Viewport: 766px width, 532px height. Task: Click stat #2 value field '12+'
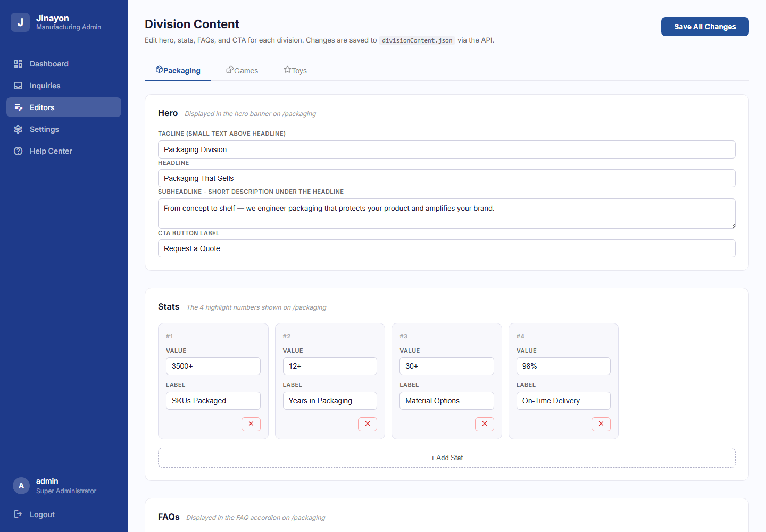click(330, 366)
